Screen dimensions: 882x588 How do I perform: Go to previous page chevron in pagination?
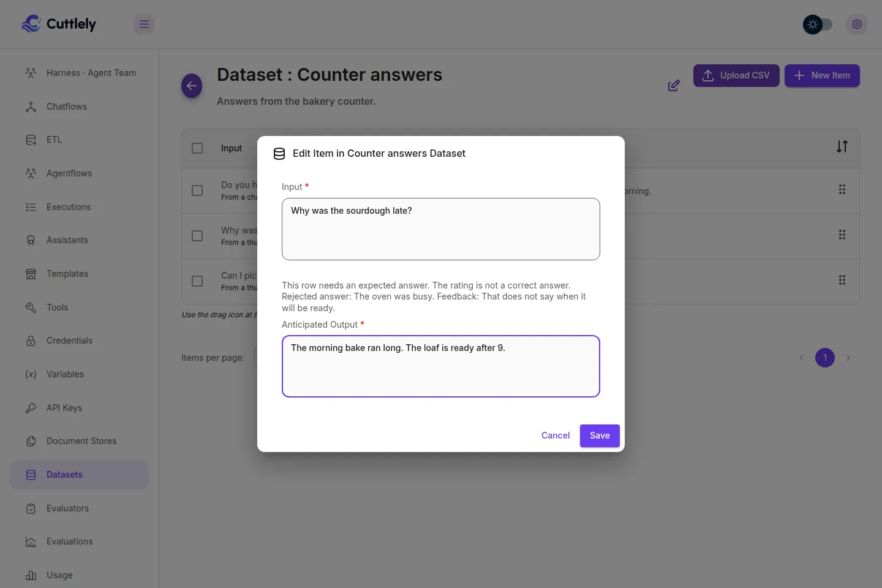[801, 358]
